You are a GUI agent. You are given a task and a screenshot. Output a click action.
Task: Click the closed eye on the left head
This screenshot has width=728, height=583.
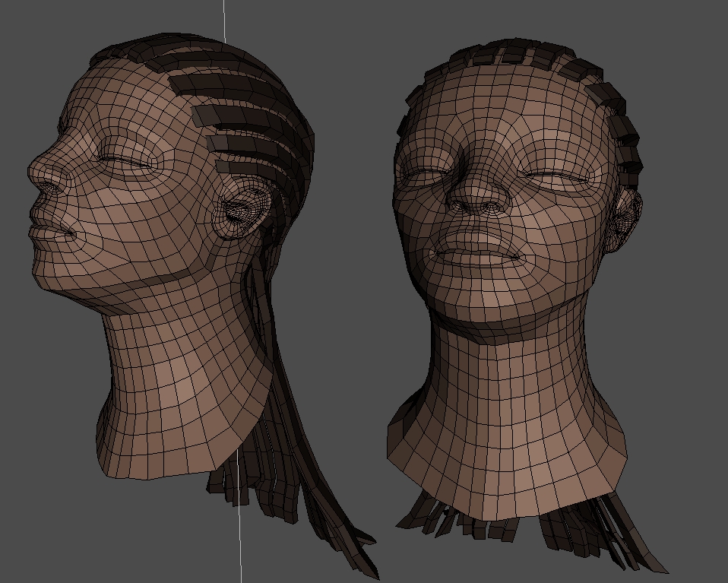coord(125,160)
